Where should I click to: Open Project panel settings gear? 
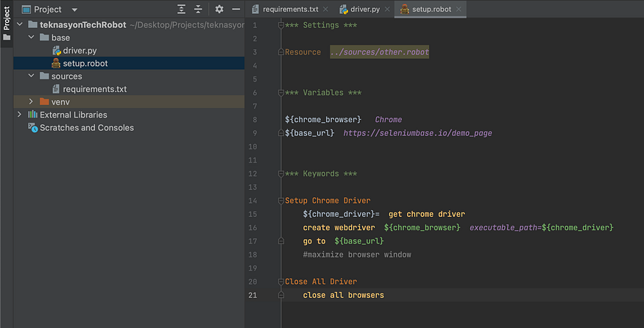pos(219,10)
